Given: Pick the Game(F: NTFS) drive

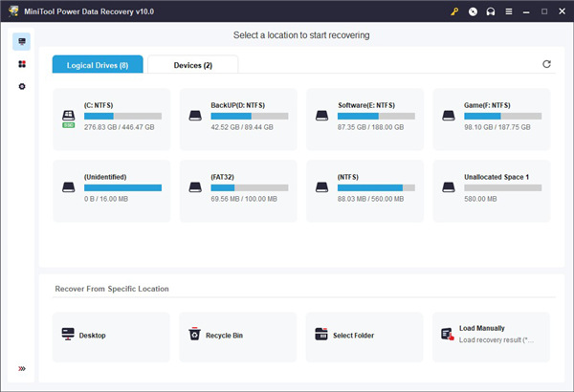Looking at the screenshot, I should (492, 119).
